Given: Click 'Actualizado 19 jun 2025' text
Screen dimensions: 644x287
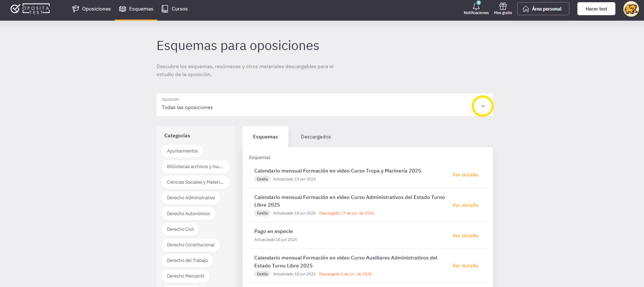Looking at the screenshot, I should click(x=294, y=179).
